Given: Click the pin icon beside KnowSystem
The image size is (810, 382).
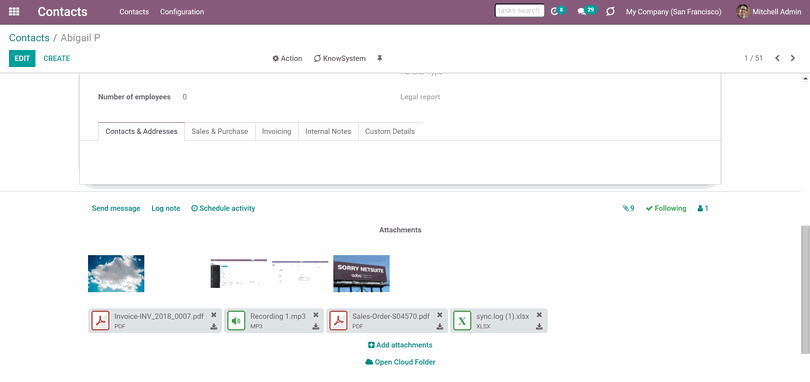Looking at the screenshot, I should (379, 58).
